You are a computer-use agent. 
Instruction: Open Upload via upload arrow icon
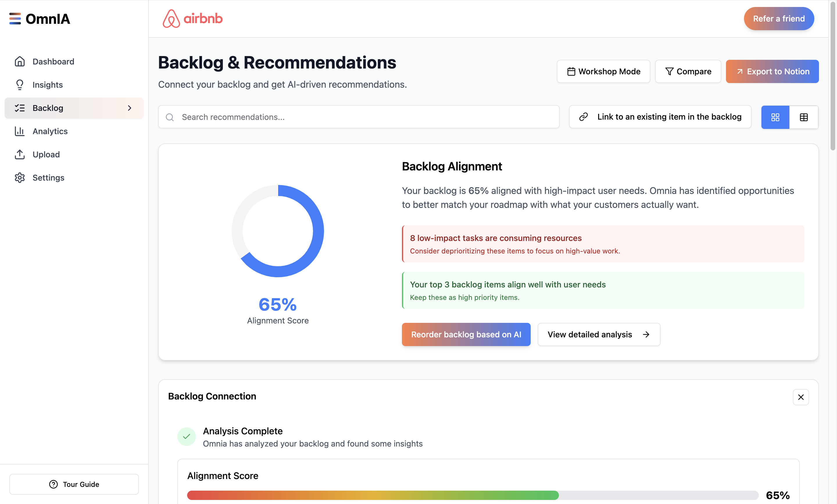pyautogui.click(x=20, y=154)
